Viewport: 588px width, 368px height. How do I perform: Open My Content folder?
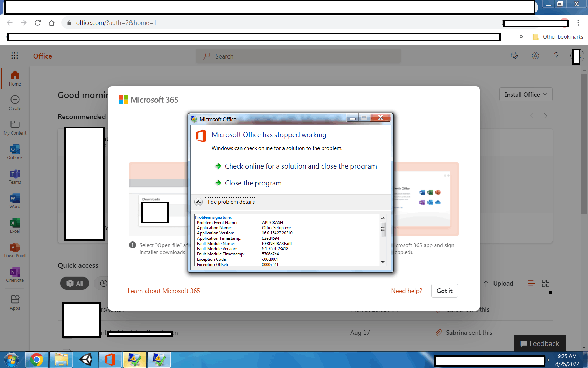[x=15, y=128]
